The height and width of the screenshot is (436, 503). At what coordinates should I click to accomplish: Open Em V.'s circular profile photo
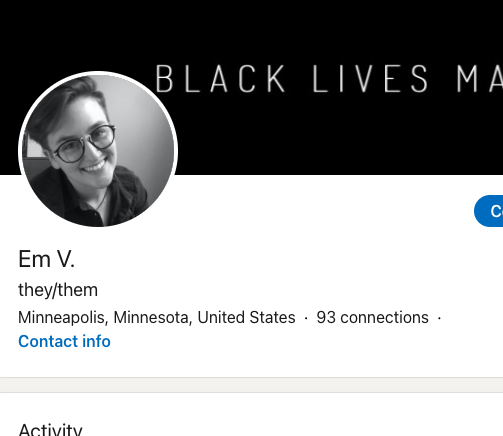(98, 151)
